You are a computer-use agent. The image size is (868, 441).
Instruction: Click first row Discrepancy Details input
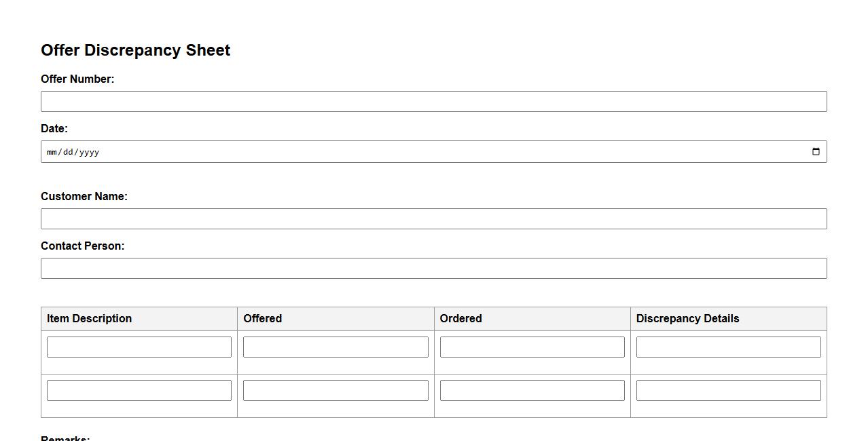coord(728,347)
